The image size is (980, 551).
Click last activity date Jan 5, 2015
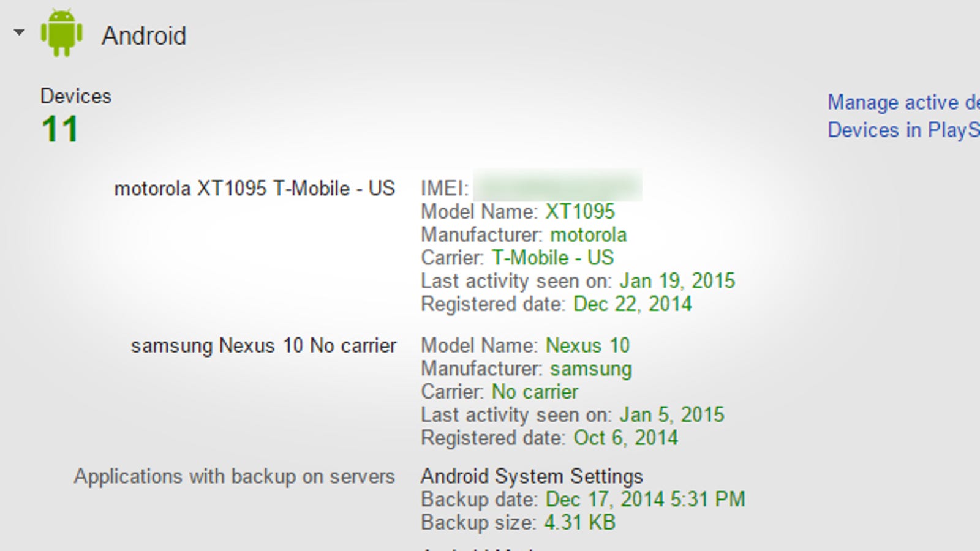(672, 415)
